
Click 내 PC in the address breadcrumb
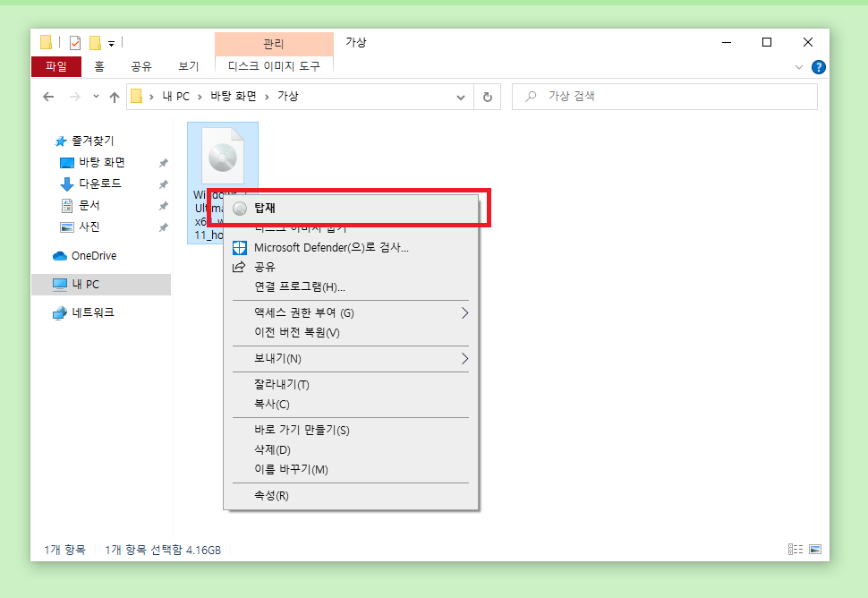176,97
